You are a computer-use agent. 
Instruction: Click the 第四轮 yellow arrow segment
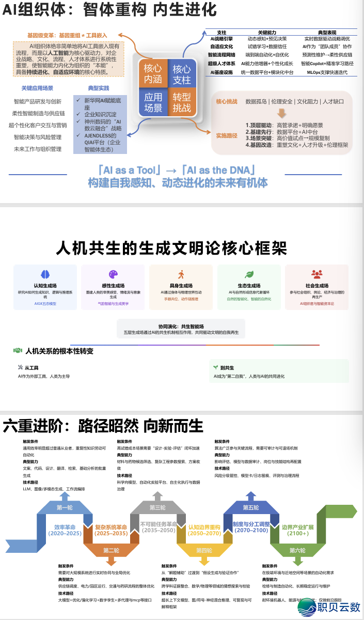(x=204, y=550)
